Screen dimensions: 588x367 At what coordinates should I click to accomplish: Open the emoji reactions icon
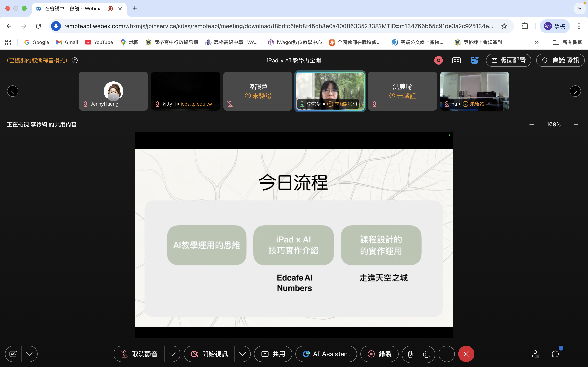tap(427, 354)
